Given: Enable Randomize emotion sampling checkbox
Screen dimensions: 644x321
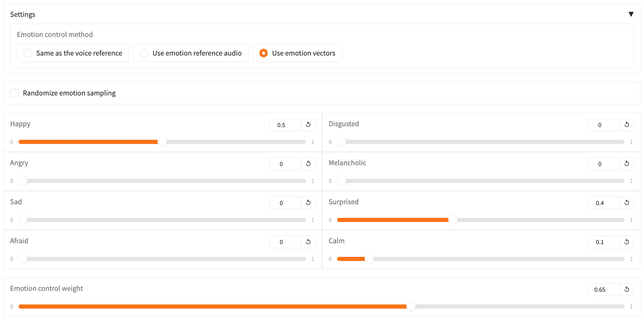Looking at the screenshot, I should click(14, 93).
